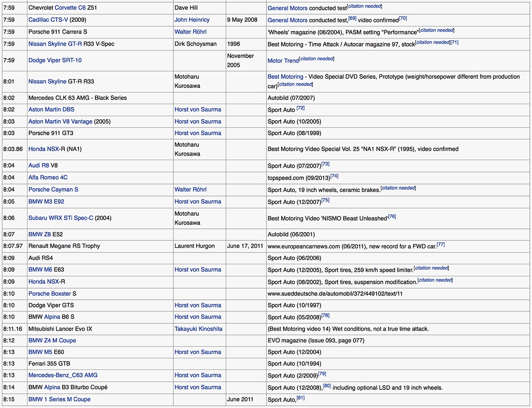Click citation needed in Porsche Cayman S row
The height and width of the screenshot is (408, 532).
[399, 188]
